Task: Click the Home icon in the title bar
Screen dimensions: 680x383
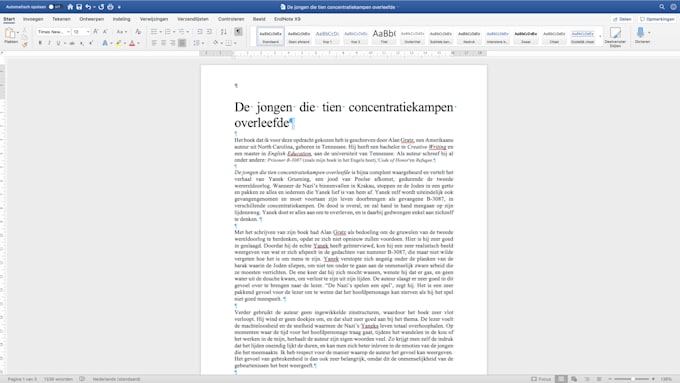Action: coord(70,7)
